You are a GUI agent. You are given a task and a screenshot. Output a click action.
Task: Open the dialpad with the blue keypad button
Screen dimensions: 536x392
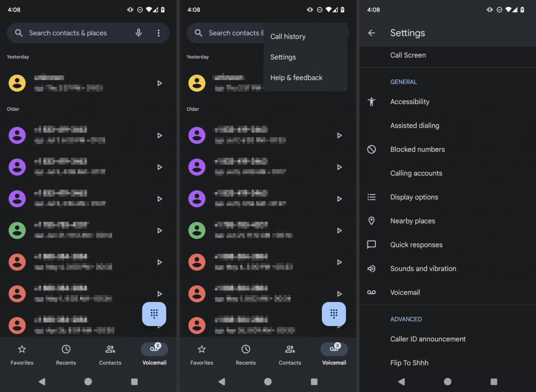click(x=154, y=314)
